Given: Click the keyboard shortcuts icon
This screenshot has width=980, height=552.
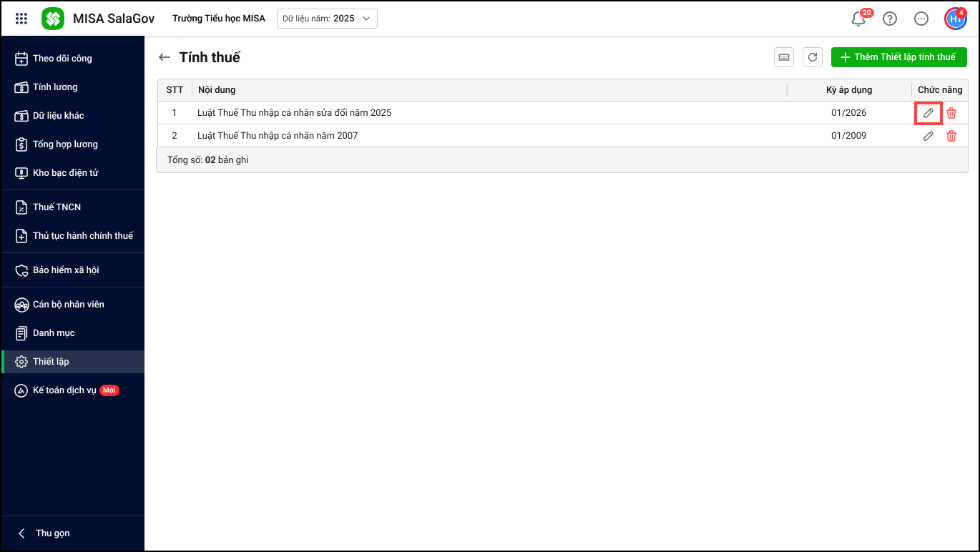Looking at the screenshot, I should (x=784, y=57).
